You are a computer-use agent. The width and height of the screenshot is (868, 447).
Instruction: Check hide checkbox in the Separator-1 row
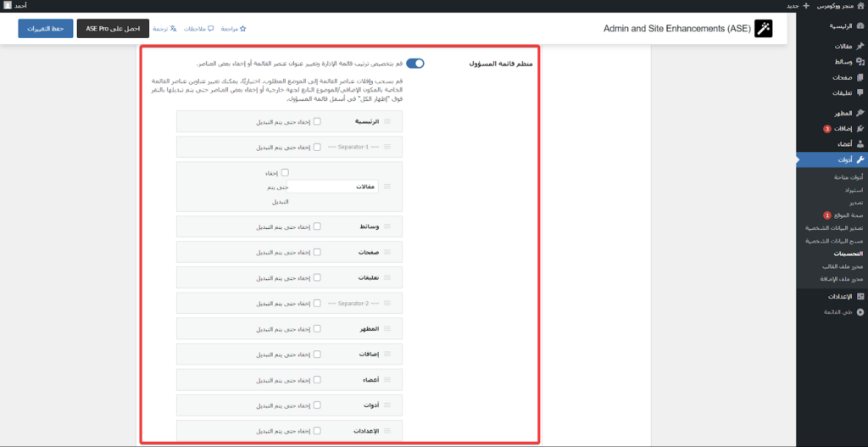click(x=317, y=147)
